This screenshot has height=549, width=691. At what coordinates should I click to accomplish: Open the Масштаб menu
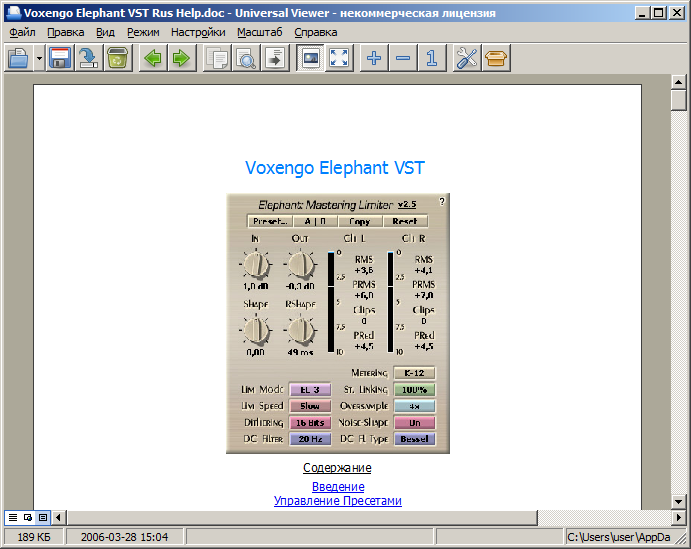point(260,32)
